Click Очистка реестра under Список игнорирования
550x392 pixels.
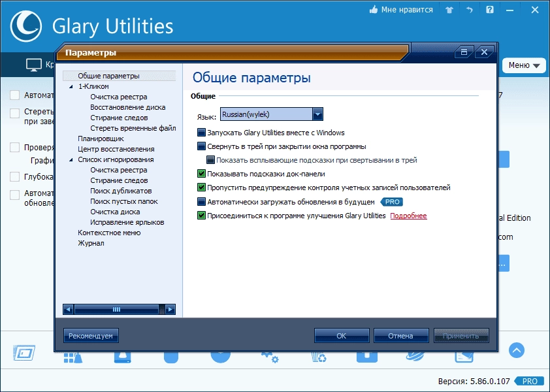pyautogui.click(x=119, y=170)
